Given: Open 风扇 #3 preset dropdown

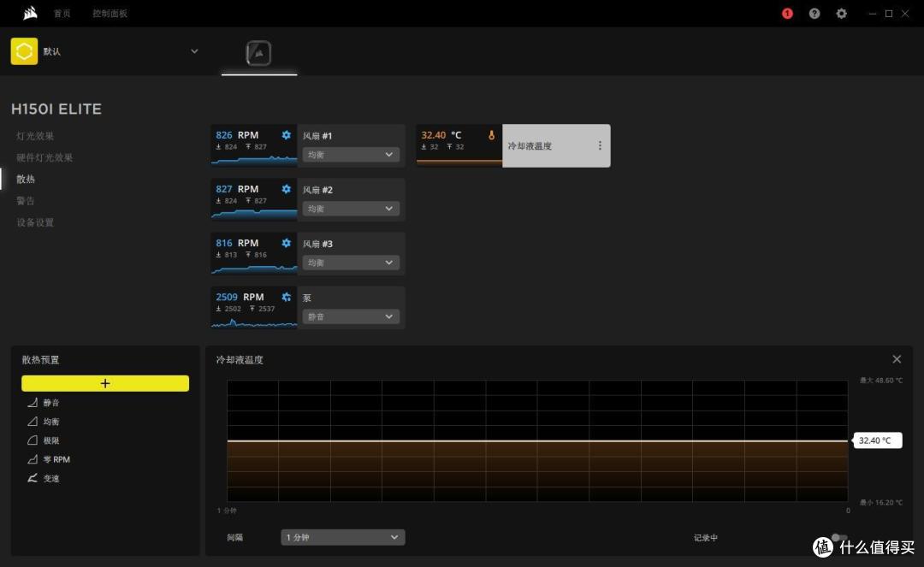Looking at the screenshot, I should click(x=351, y=263).
